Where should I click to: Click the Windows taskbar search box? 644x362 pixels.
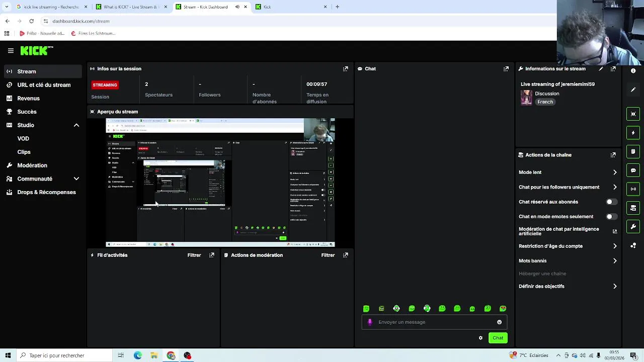pyautogui.click(x=64, y=355)
